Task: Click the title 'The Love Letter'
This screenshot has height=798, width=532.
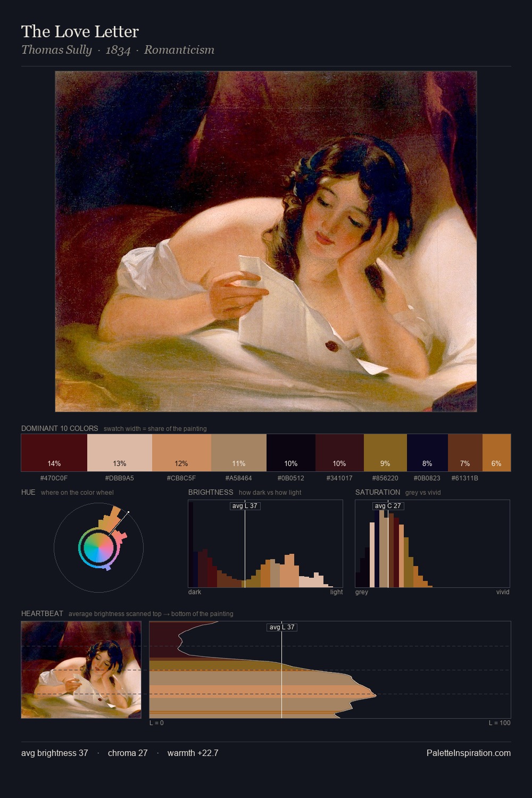Action: (x=80, y=31)
